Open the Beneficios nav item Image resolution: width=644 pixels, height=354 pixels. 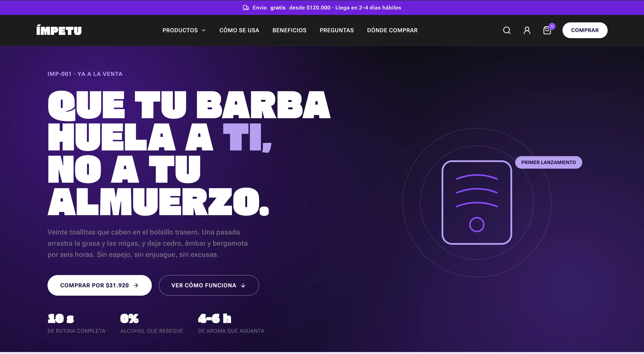[x=289, y=30]
